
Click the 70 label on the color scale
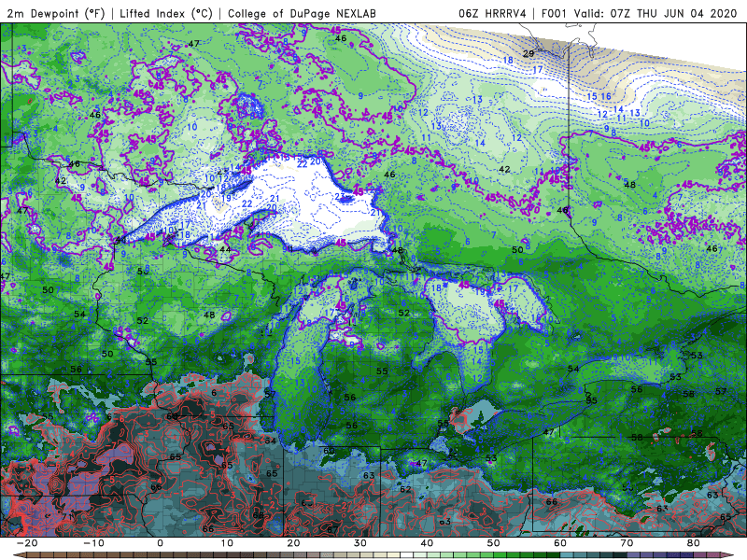point(627,543)
